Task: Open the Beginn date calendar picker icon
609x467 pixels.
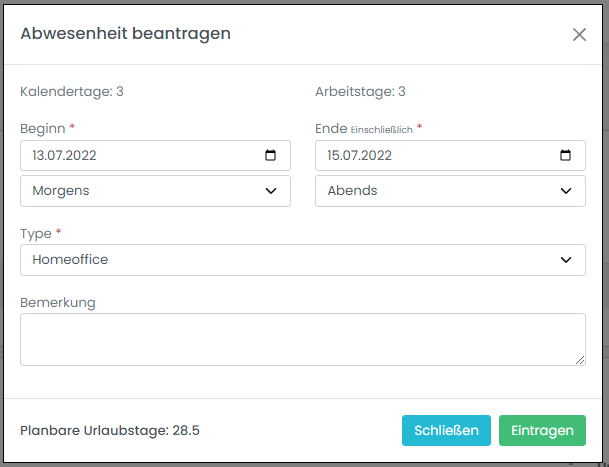Action: 270,155
